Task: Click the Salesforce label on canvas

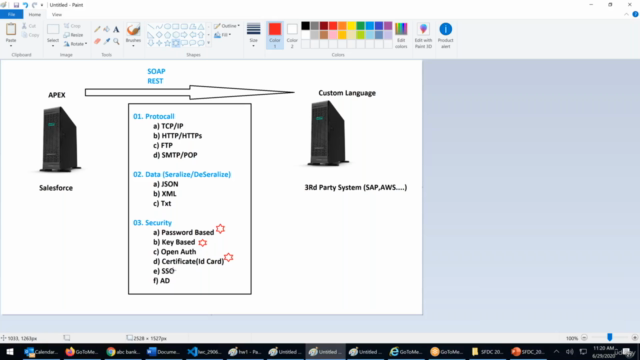Action: (x=56, y=188)
